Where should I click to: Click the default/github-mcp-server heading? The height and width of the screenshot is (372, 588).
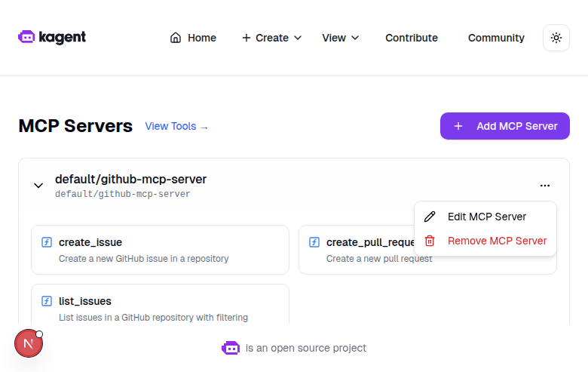130,180
